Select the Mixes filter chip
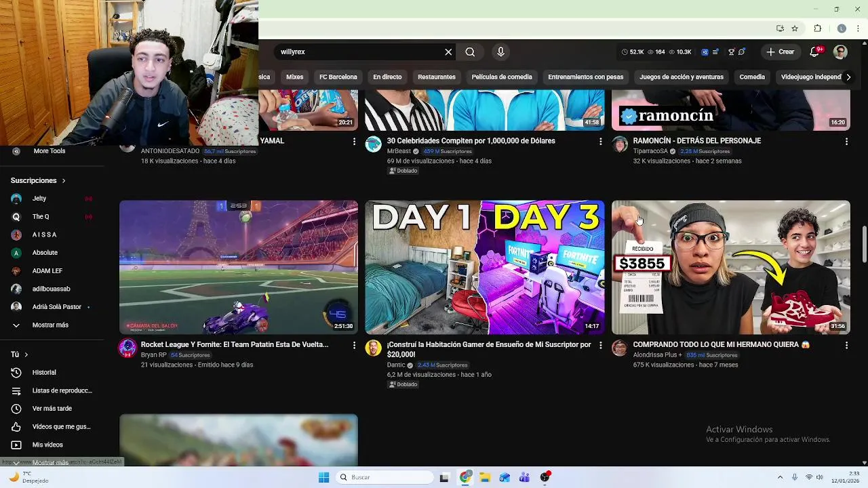868x488 pixels. coord(294,77)
